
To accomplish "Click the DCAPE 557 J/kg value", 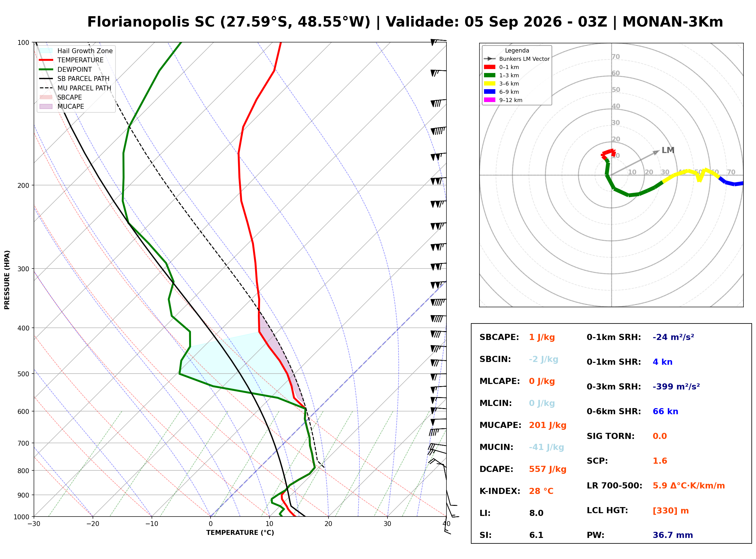I will coord(548,469).
